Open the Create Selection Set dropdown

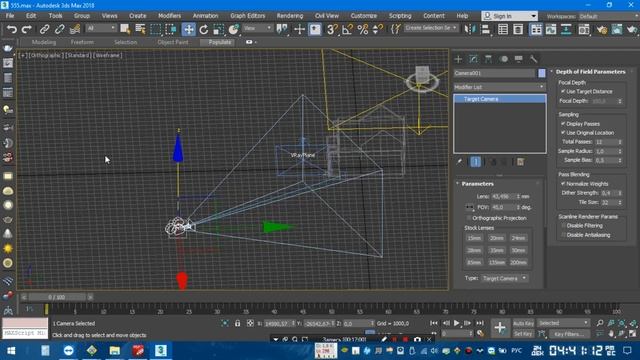click(431, 28)
